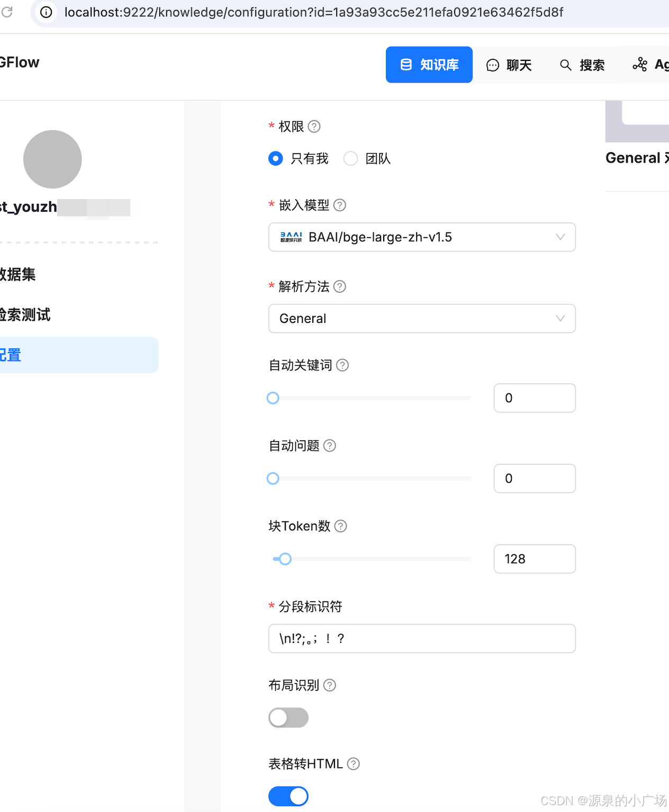Click help icon next to 权限 label
Image resolution: width=669 pixels, height=812 pixels.
(314, 127)
